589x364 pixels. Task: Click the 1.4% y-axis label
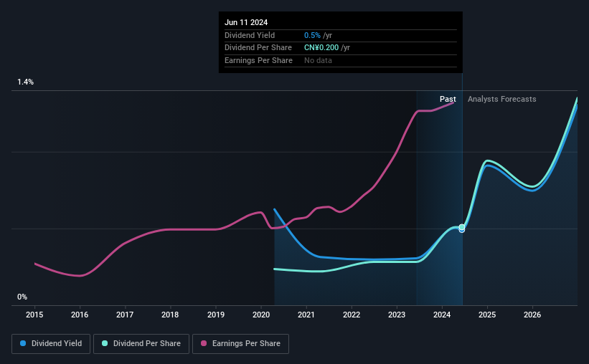coord(26,82)
